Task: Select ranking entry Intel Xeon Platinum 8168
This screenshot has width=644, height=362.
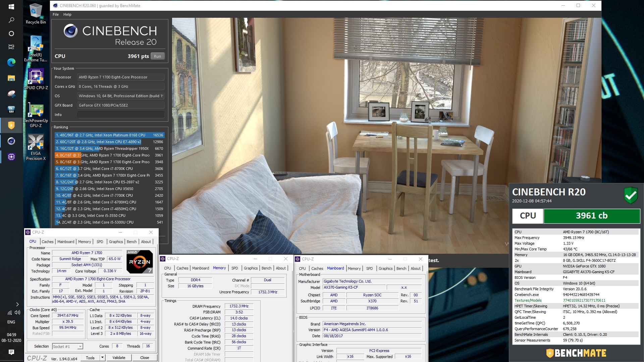Action: (109, 135)
